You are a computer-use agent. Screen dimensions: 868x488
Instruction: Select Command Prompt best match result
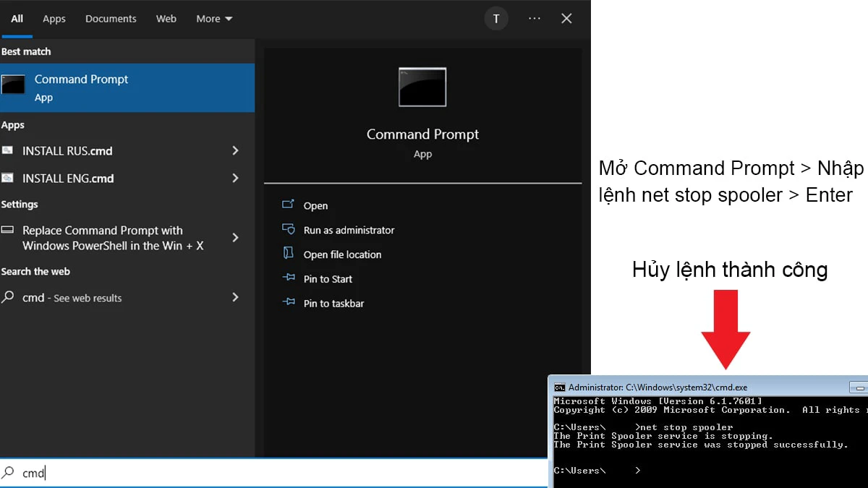[127, 87]
